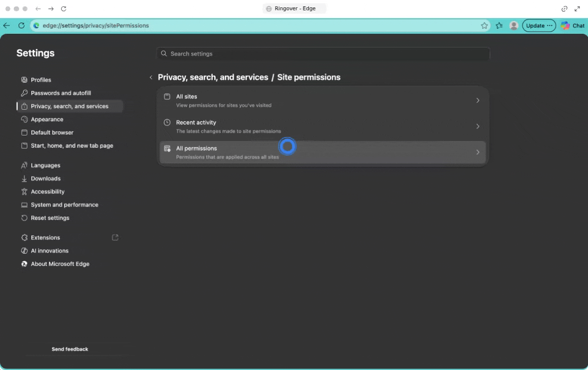Open the favorites list icon
The width and height of the screenshot is (588, 370).
[x=499, y=25]
